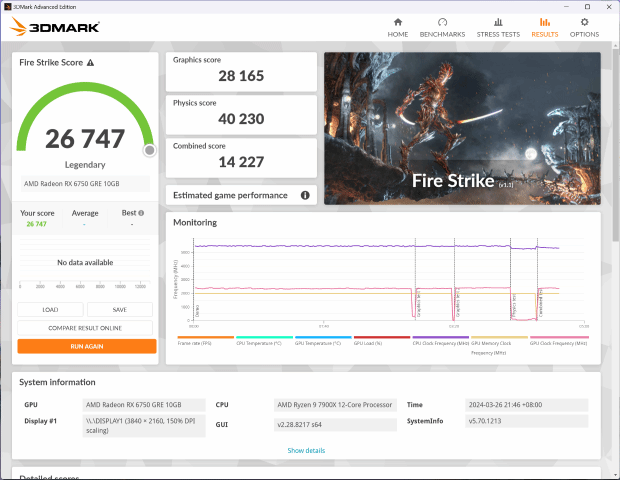Select the BENCHMARKS menu label
This screenshot has height=480, width=620.
pyautogui.click(x=442, y=34)
